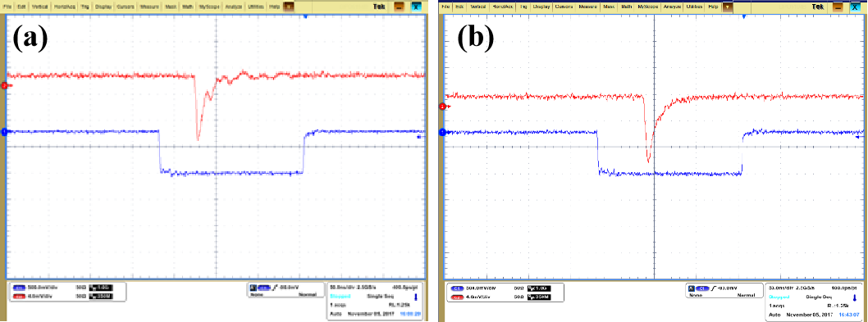Open Analyze menu in scope (b)

pos(672,7)
